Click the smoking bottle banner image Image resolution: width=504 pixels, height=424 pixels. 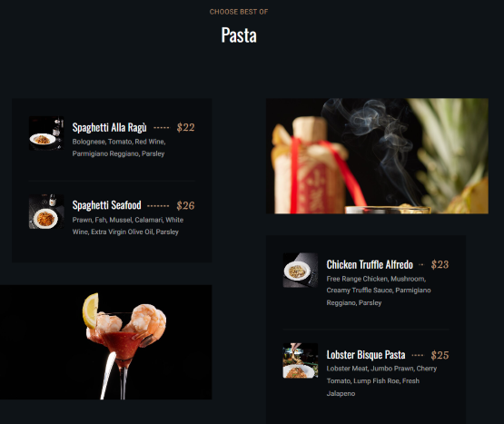(377, 156)
